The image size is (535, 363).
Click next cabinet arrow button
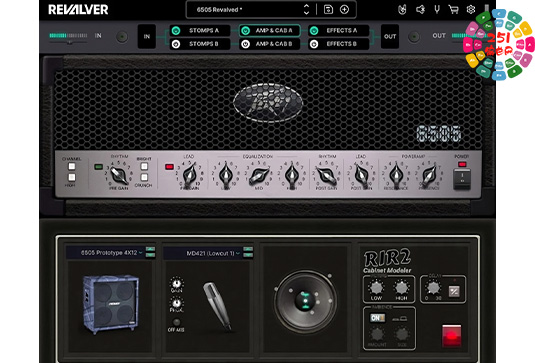(150, 256)
